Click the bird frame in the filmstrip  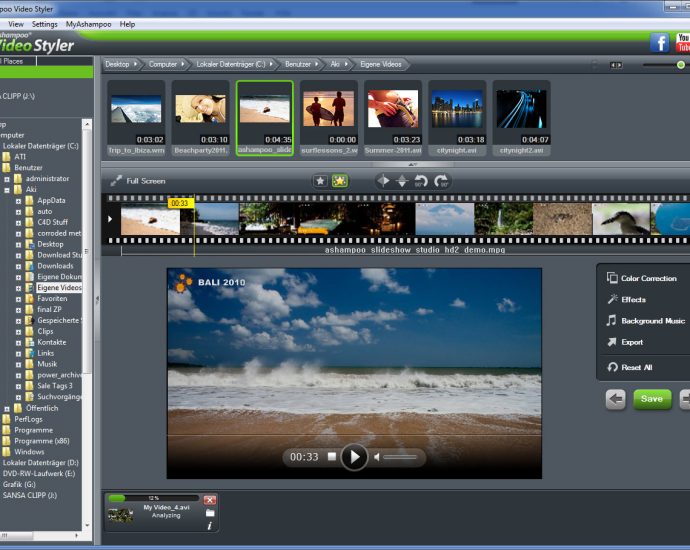pyautogui.click(x=620, y=218)
